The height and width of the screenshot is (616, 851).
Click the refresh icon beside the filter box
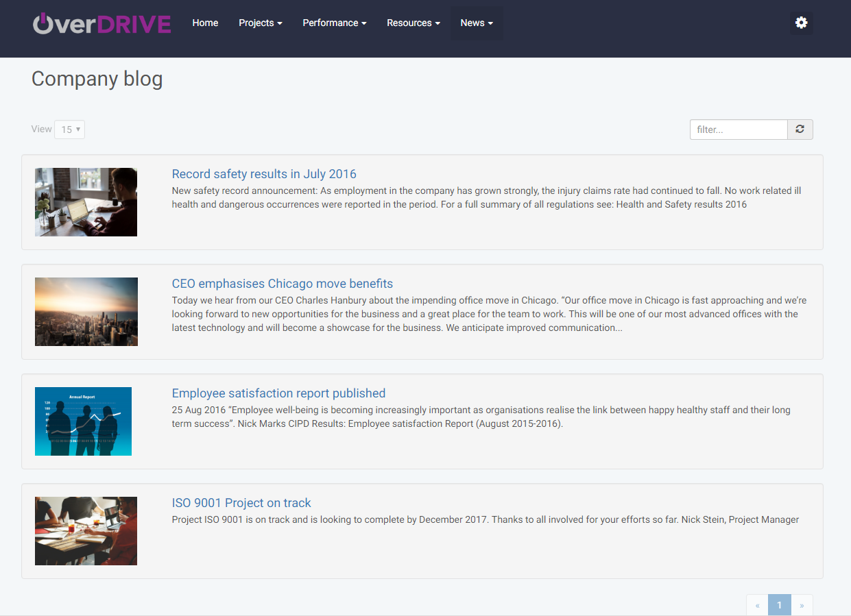[800, 129]
